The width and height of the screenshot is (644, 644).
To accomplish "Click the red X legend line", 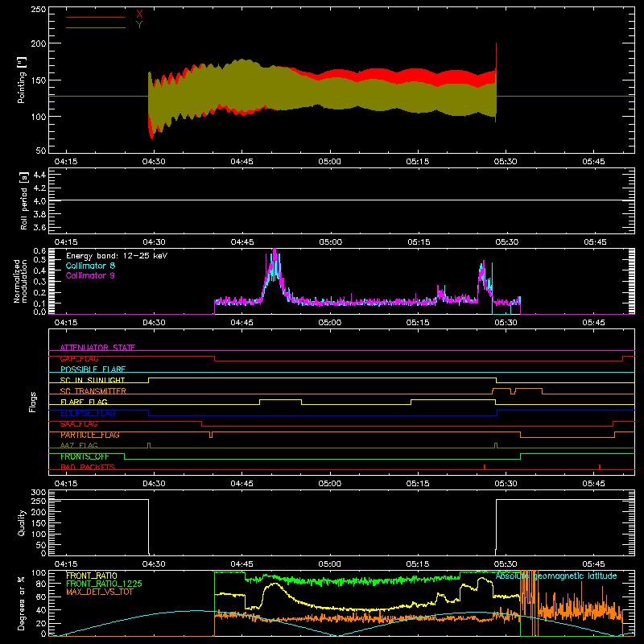I will pos(96,17).
